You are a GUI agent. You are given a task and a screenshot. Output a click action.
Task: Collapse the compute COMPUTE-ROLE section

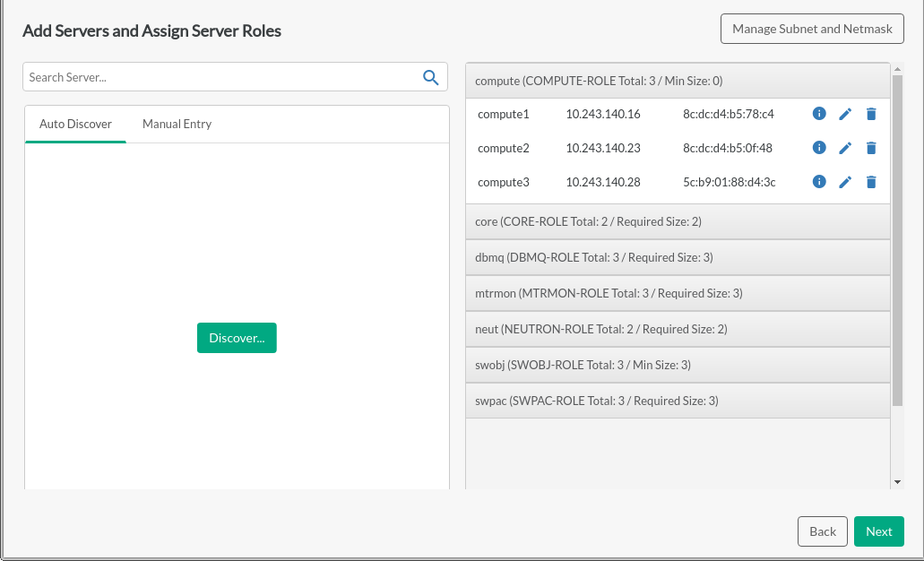pyautogui.click(x=678, y=81)
